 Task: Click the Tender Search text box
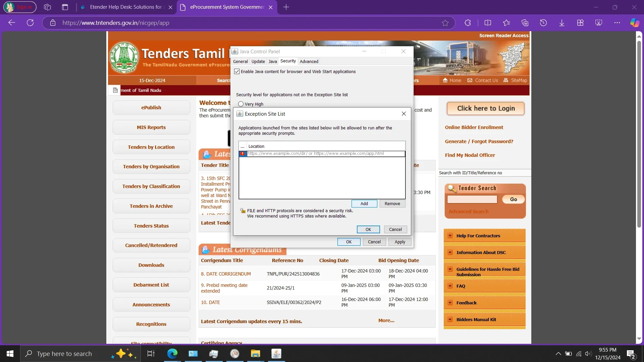(472, 199)
